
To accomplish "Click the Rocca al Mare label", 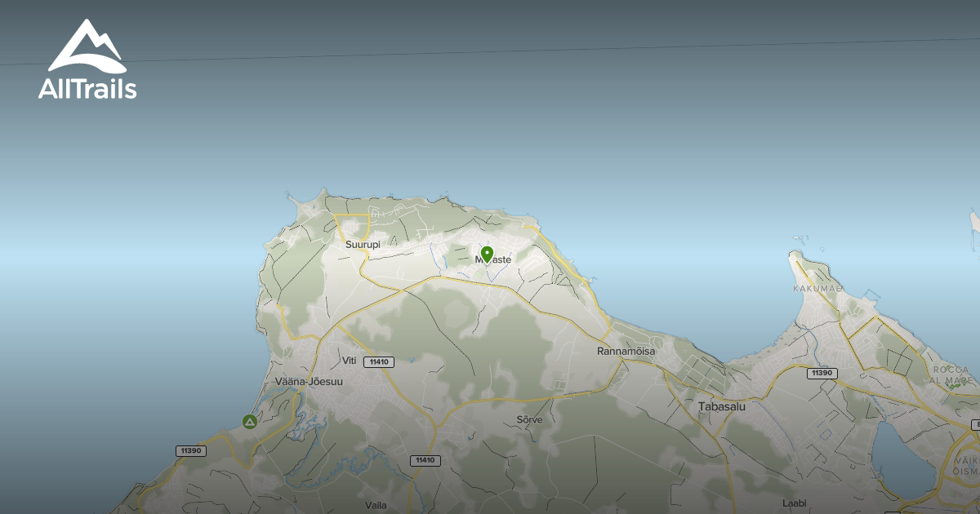I will tap(950, 375).
